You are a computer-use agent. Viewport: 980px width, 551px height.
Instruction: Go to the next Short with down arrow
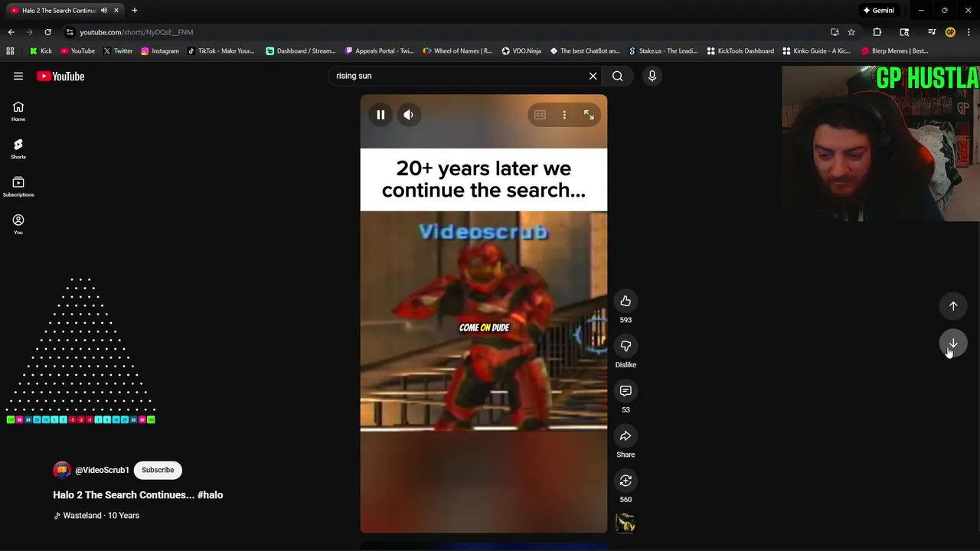click(x=953, y=344)
